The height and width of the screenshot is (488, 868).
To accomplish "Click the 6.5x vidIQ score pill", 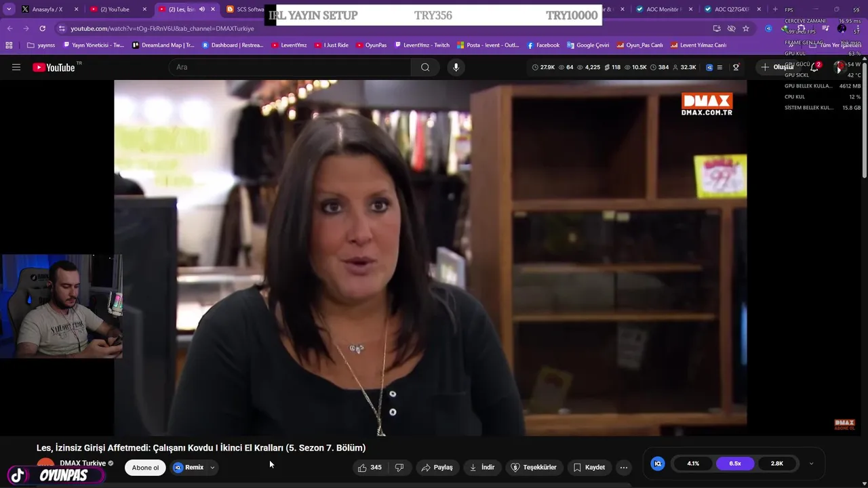I will coord(735,464).
